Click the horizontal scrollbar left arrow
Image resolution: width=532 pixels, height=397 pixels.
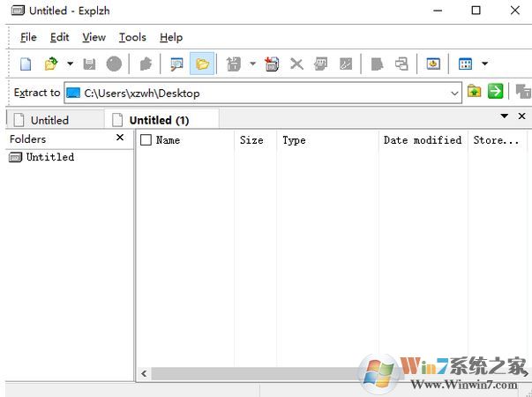click(x=145, y=374)
